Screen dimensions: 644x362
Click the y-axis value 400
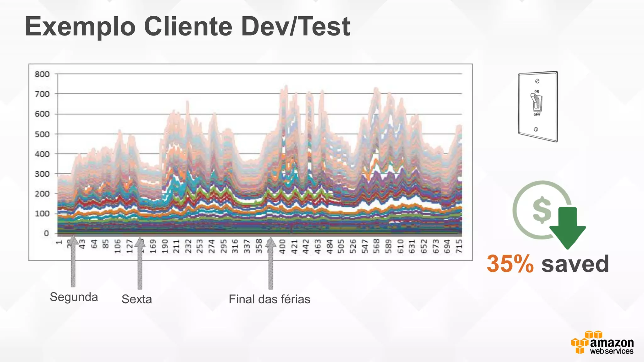[x=42, y=154]
